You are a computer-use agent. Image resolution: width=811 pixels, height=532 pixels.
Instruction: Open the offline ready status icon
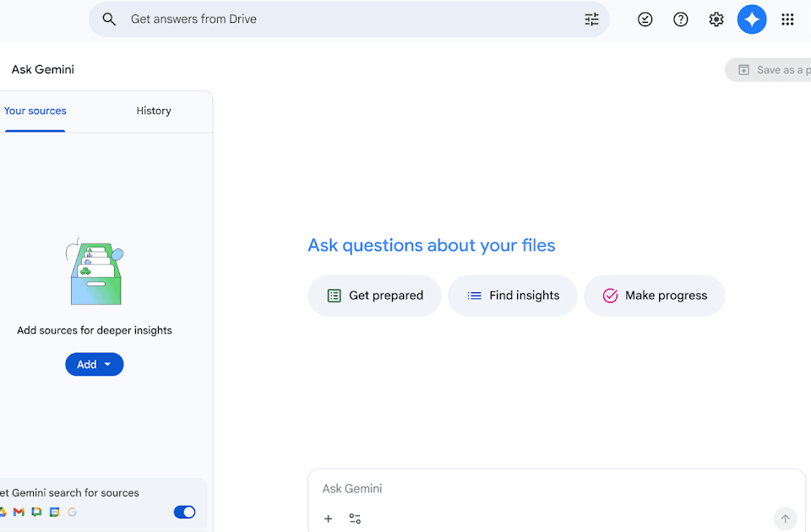pyautogui.click(x=645, y=19)
